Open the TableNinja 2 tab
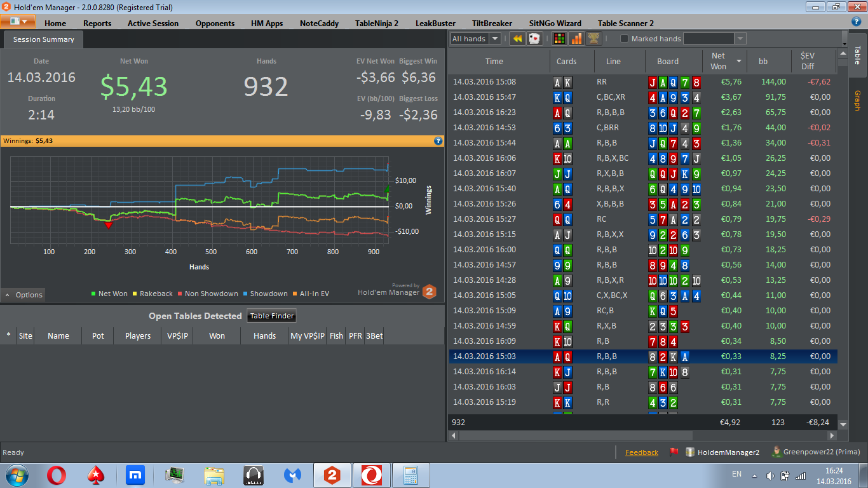868x488 pixels. [377, 23]
